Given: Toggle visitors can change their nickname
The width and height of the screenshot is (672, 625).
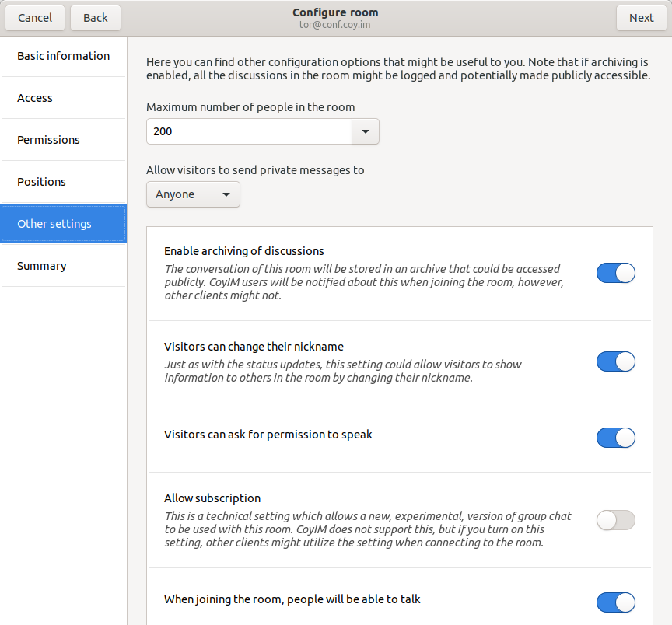Looking at the screenshot, I should (615, 361).
